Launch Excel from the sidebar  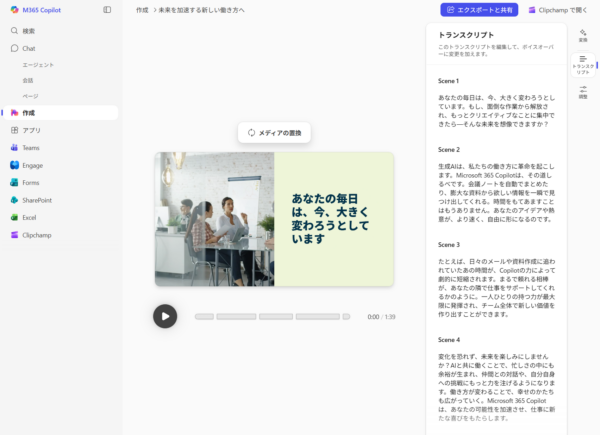click(x=29, y=217)
